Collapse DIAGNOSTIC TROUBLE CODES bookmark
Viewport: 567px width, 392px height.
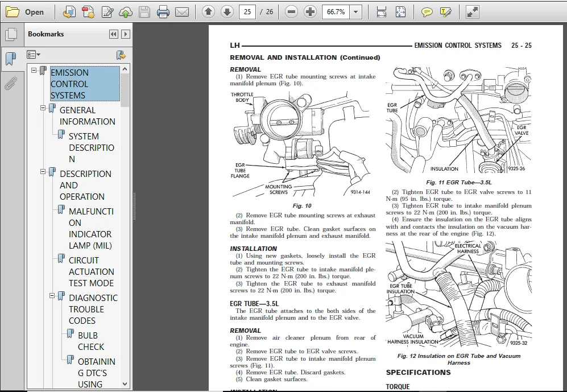click(52, 295)
